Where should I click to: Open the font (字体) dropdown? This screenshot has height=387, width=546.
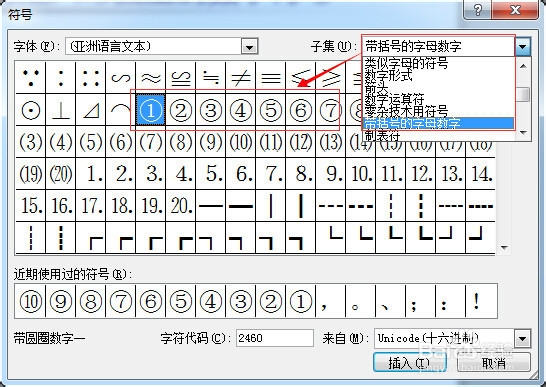[x=249, y=46]
